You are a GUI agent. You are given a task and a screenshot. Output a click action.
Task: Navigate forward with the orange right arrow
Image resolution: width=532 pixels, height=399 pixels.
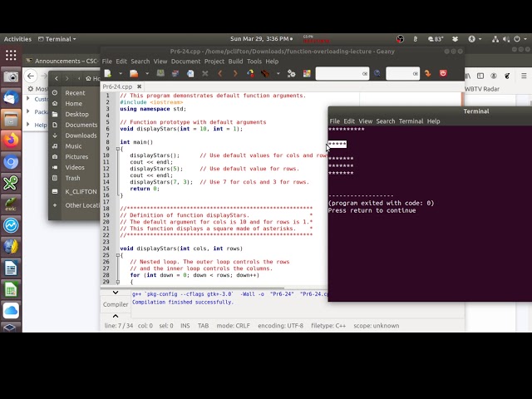tap(234, 73)
